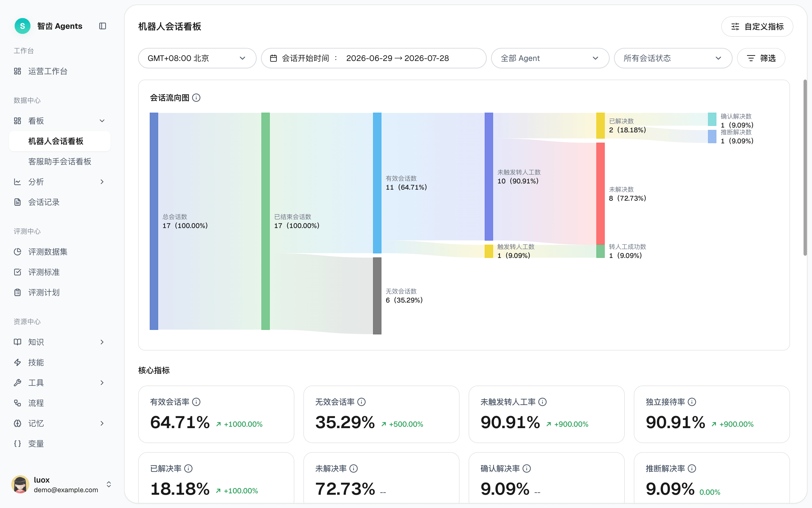The image size is (812, 508).
Task: Click the gray 无效会话数 Sankey bar
Action: pyautogui.click(x=377, y=296)
